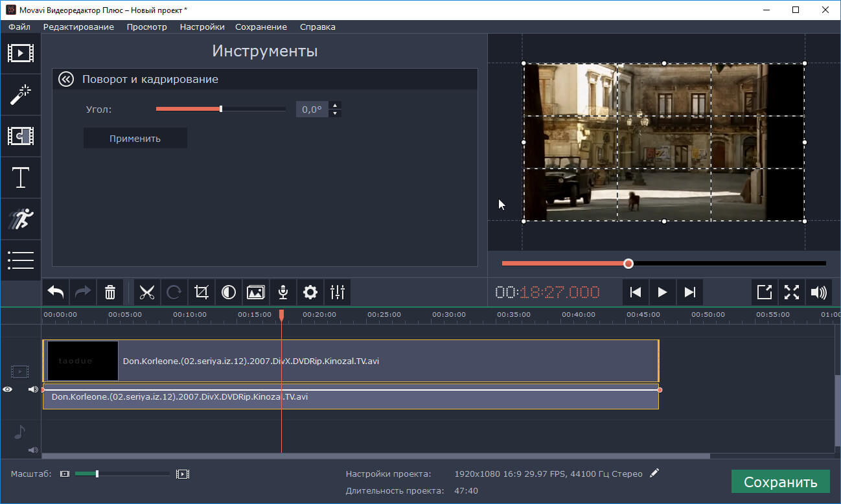Decrease angle with the down stepper arrow

coord(335,113)
